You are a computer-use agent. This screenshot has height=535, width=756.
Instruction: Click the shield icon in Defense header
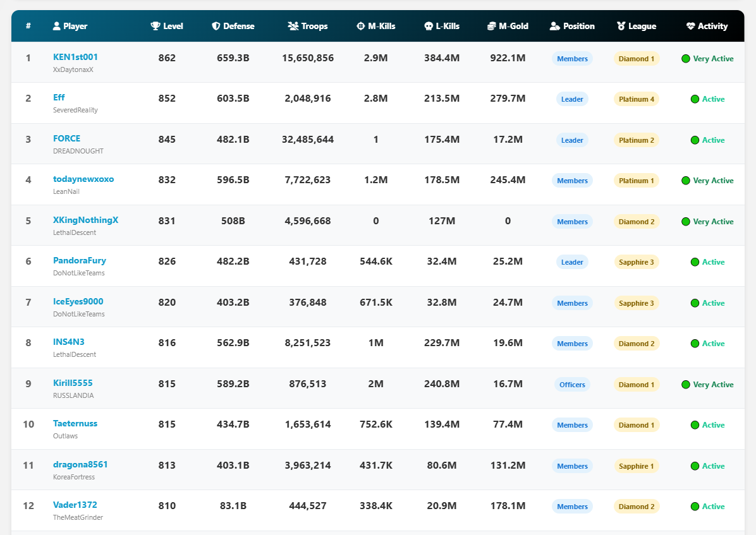point(216,26)
